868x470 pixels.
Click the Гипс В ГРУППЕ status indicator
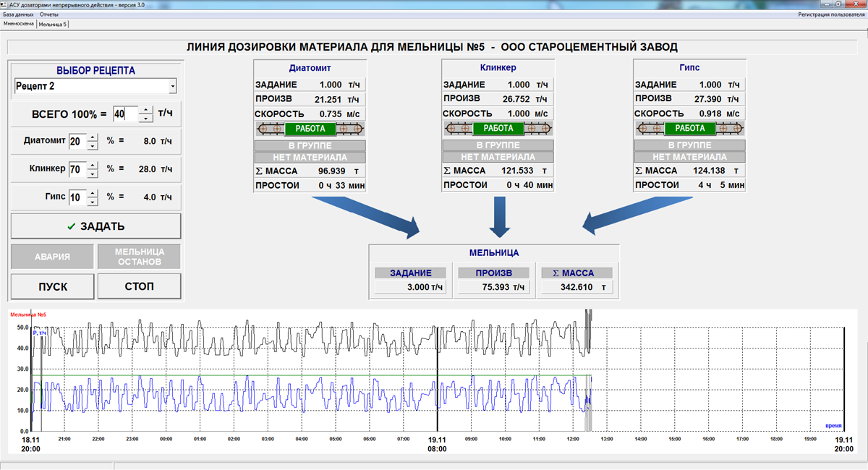pyautogui.click(x=689, y=145)
